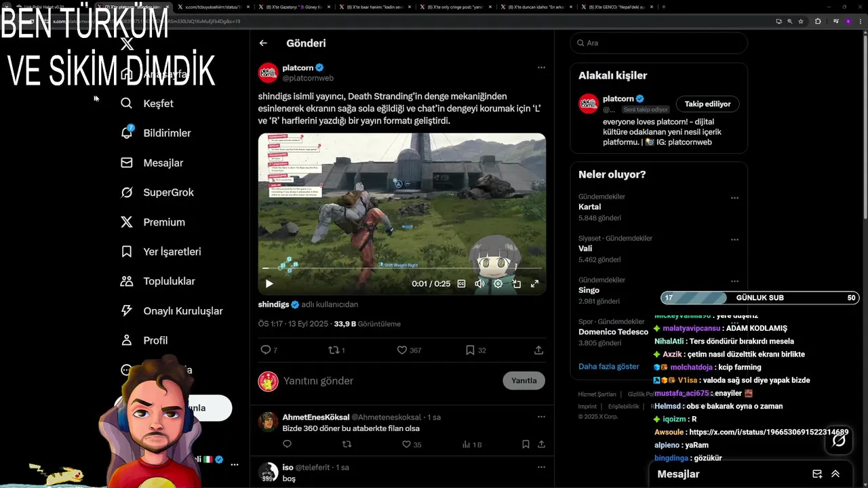Open Topluluklar communities page
The width and height of the screenshot is (868, 488).
coord(157,281)
